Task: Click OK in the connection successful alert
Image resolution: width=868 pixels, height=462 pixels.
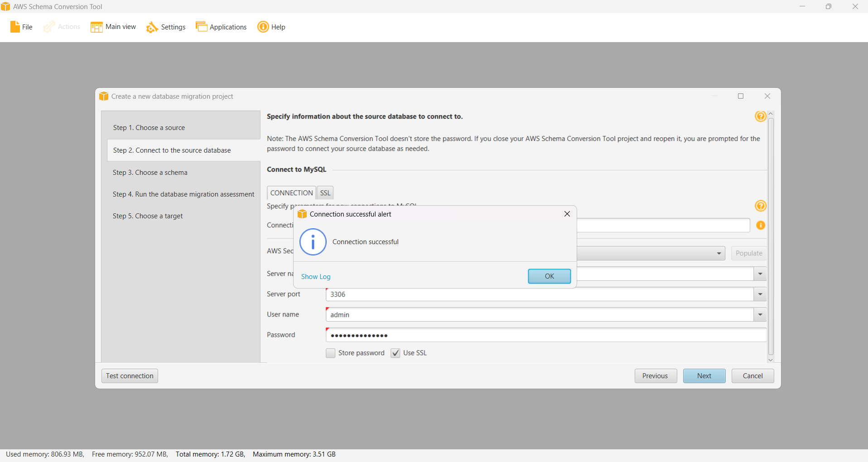Action: pyautogui.click(x=549, y=276)
